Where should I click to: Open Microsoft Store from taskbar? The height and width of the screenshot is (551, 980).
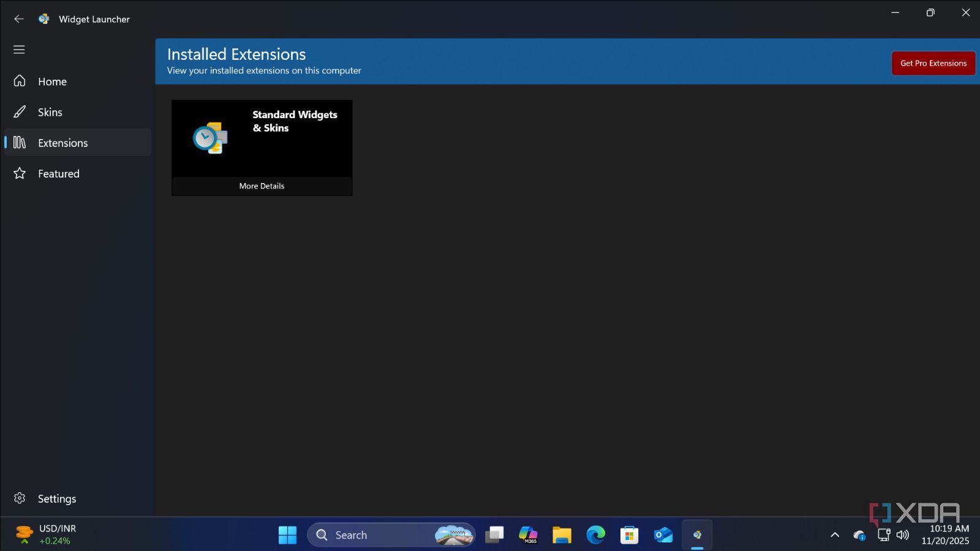[x=629, y=534]
